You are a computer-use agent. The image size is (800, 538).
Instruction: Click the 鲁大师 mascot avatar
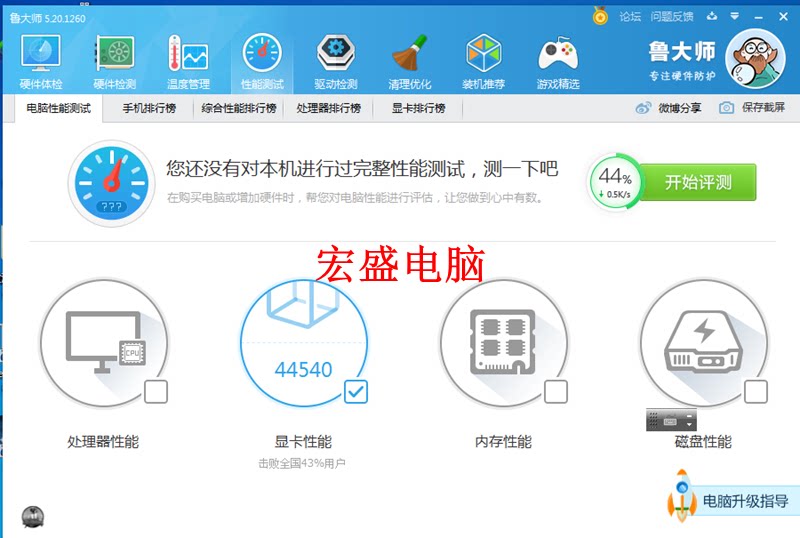pyautogui.click(x=755, y=59)
